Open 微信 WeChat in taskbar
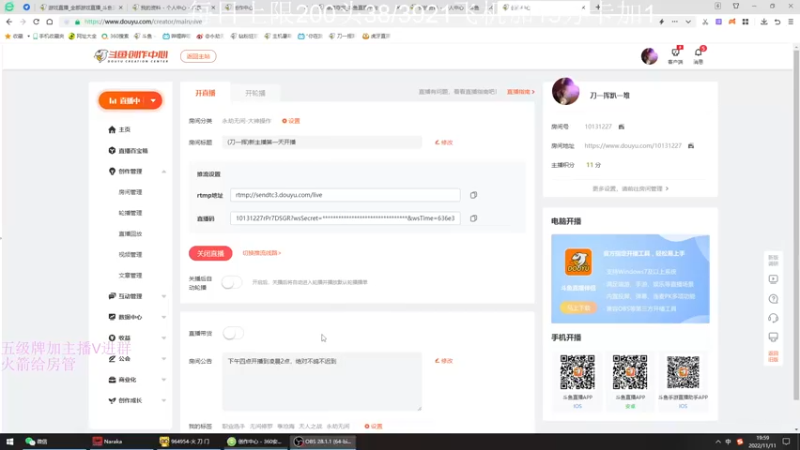 pyautogui.click(x=37, y=441)
